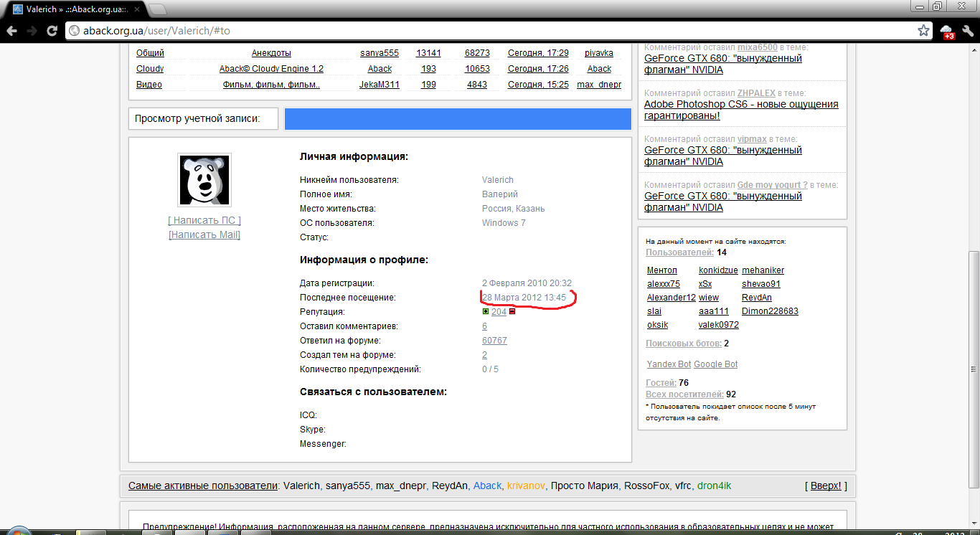This screenshot has height=535, width=980.
Task: Open commenter vipmax's profile link
Action: pyautogui.click(x=752, y=139)
